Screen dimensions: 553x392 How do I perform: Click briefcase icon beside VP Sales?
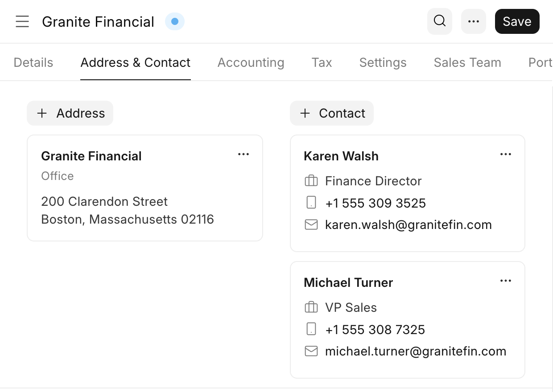311,307
